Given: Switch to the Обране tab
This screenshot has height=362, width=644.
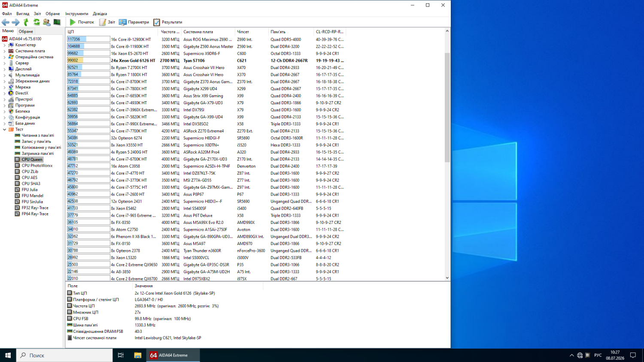Looking at the screenshot, I should tap(26, 31).
